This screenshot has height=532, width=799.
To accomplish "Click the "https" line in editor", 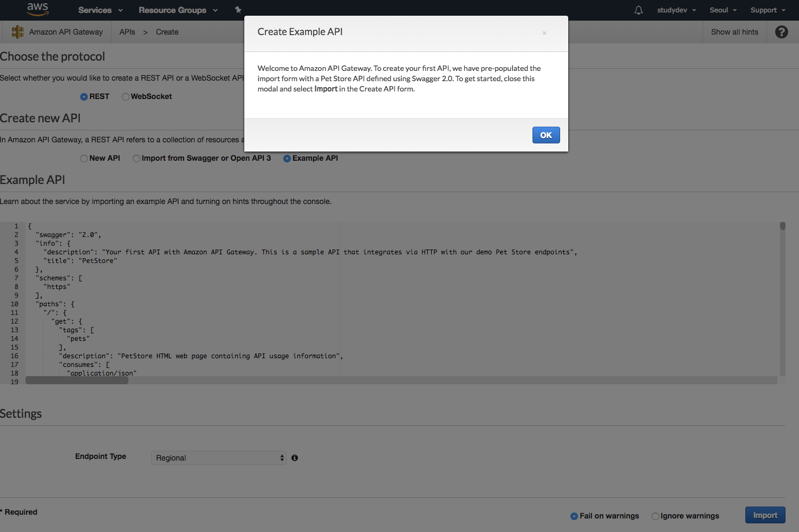I will [57, 287].
